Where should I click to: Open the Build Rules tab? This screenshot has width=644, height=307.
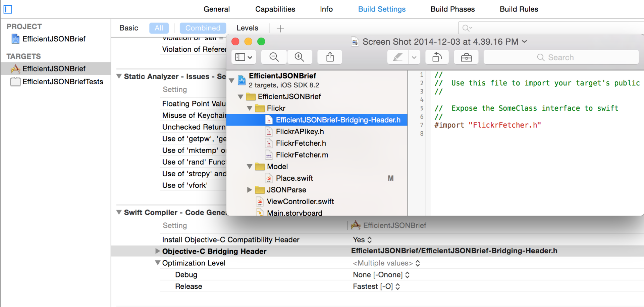(x=519, y=9)
